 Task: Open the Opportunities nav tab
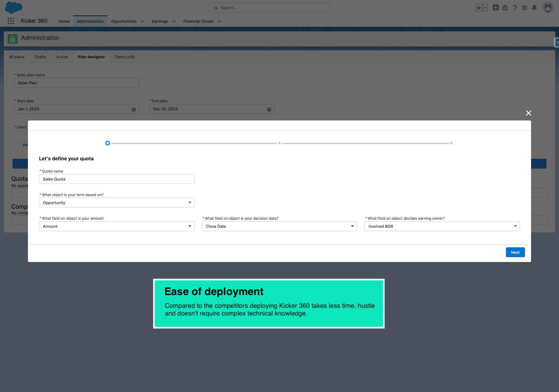[124, 21]
